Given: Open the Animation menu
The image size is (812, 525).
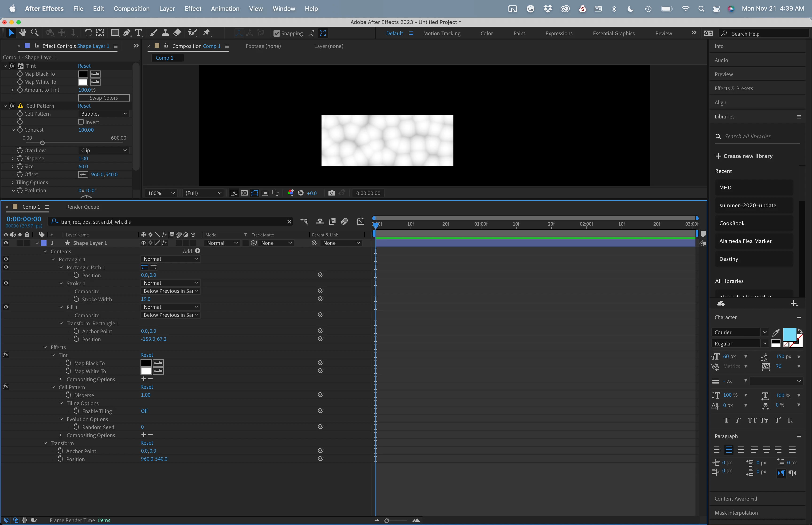Looking at the screenshot, I should [225, 8].
